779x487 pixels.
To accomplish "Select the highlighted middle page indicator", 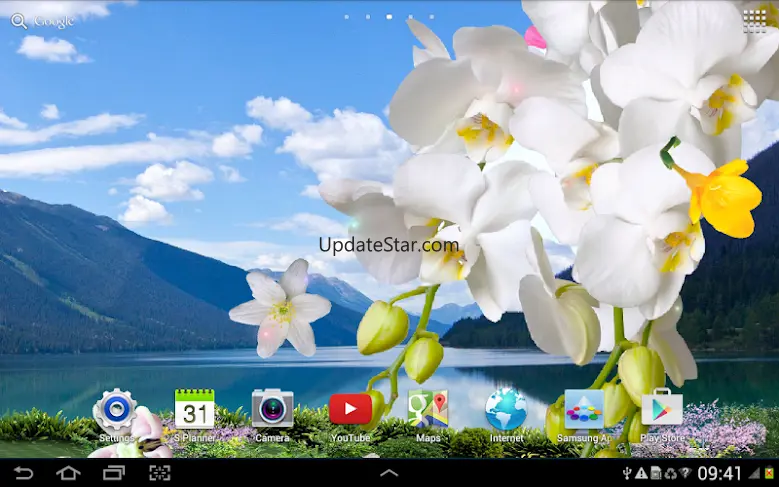I will (x=389, y=17).
